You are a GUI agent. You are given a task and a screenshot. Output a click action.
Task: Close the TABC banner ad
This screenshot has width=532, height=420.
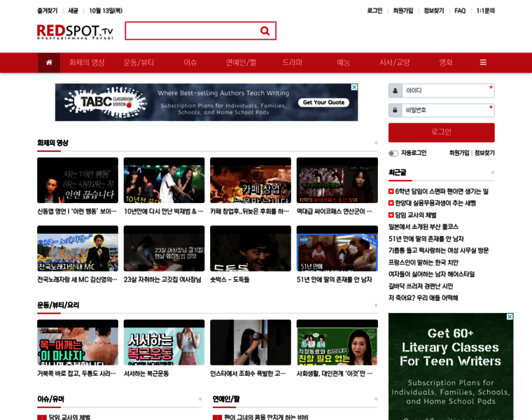point(354,87)
